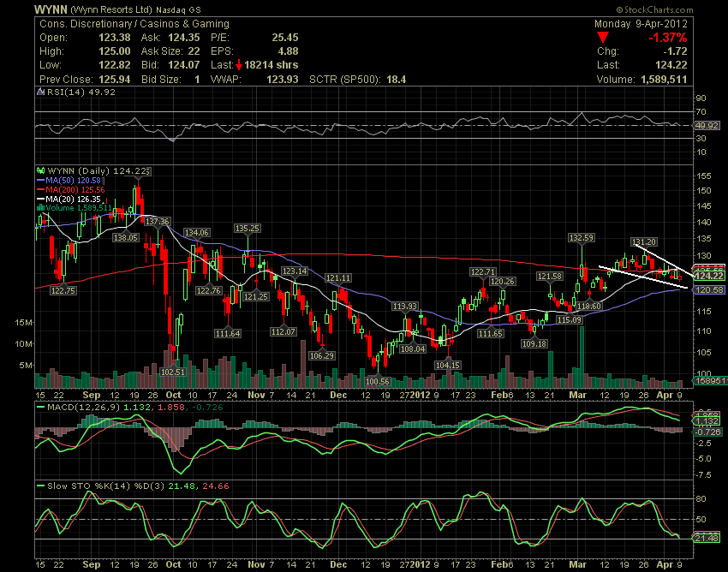The image size is (728, 572).
Task: Click the 106.29 low annotation
Action: (322, 355)
